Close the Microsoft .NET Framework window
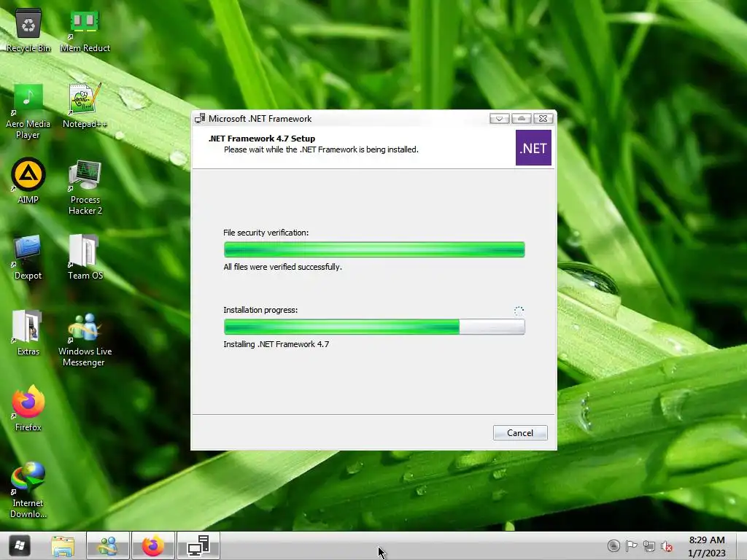The image size is (747, 560). pos(543,119)
